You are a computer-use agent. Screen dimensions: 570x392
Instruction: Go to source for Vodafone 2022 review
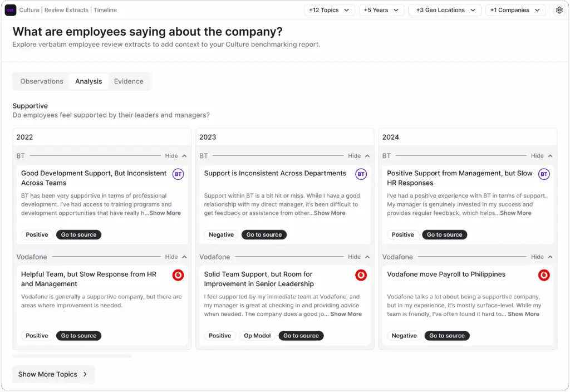(x=79, y=336)
